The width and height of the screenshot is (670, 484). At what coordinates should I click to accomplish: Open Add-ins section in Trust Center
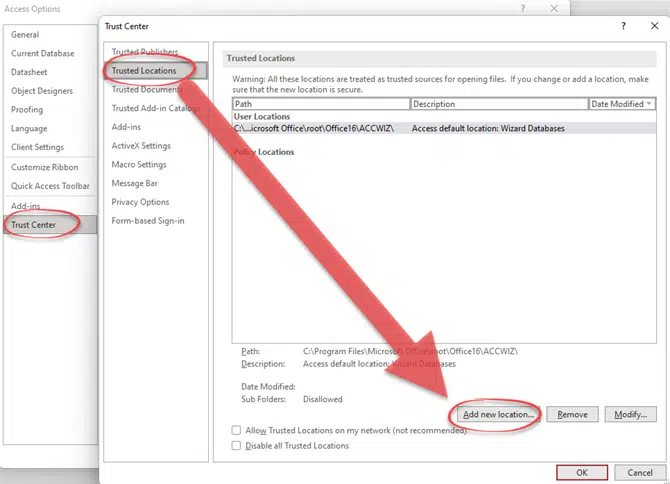(x=126, y=127)
